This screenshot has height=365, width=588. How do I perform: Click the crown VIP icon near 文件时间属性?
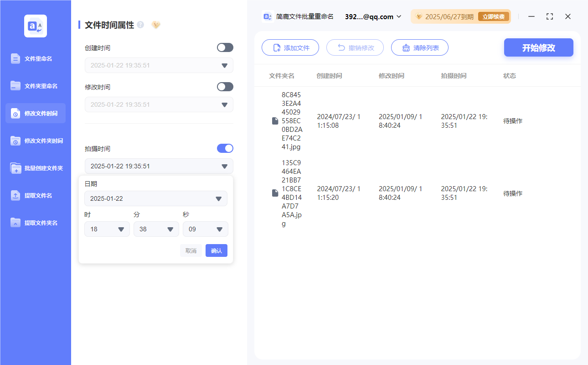pos(156,25)
